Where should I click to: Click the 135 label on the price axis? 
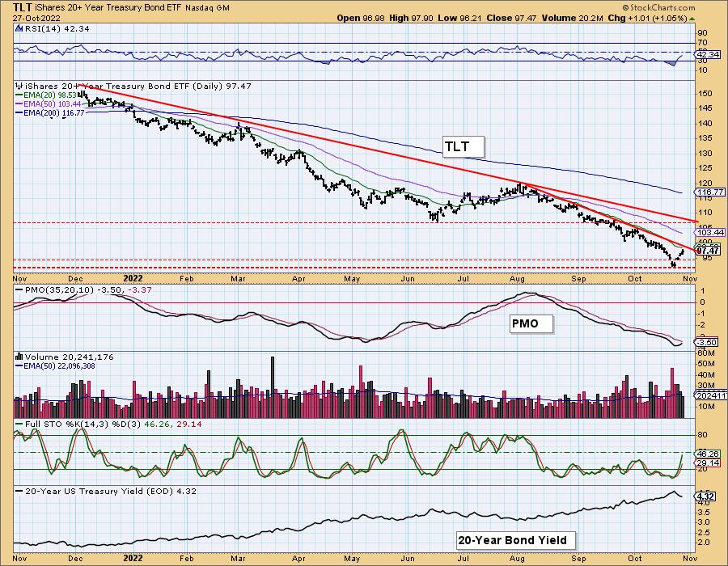[705, 137]
